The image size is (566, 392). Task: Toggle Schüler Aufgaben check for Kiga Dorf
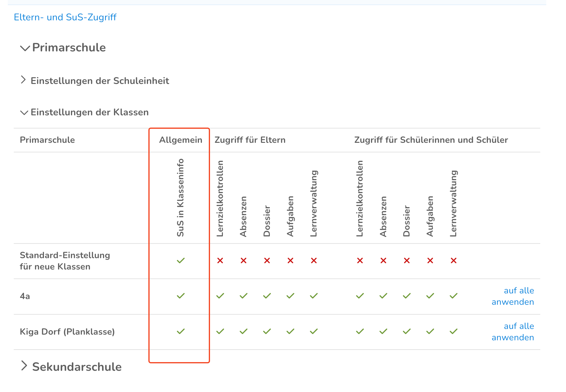tap(430, 331)
